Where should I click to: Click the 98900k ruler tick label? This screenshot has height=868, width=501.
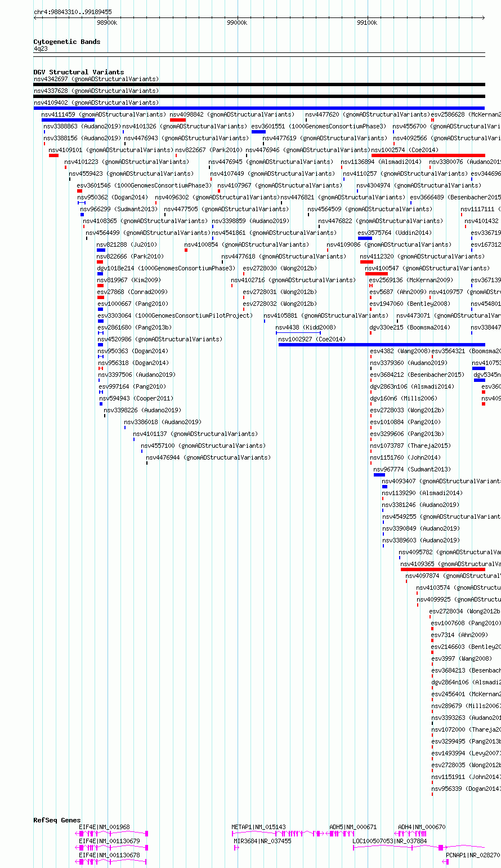coord(106,23)
